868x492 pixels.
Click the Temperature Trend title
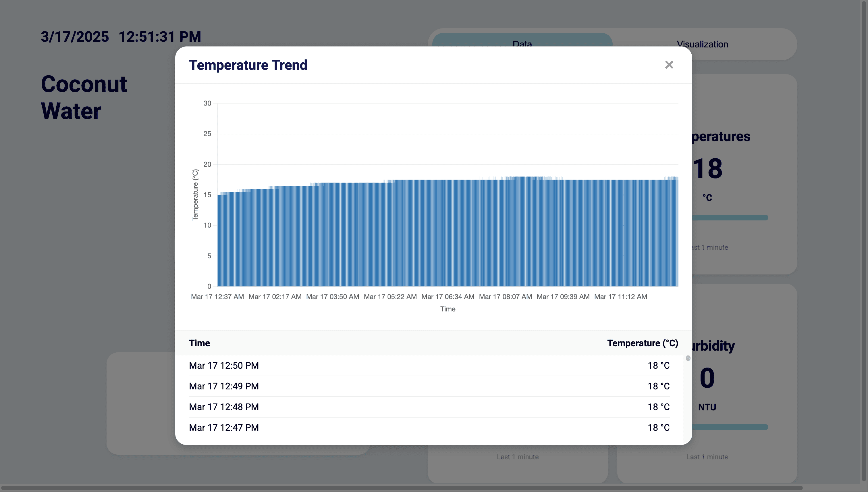(248, 65)
